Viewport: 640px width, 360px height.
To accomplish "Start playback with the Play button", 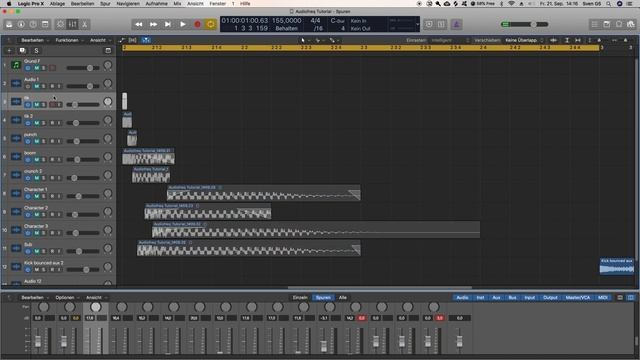I will (x=182, y=24).
